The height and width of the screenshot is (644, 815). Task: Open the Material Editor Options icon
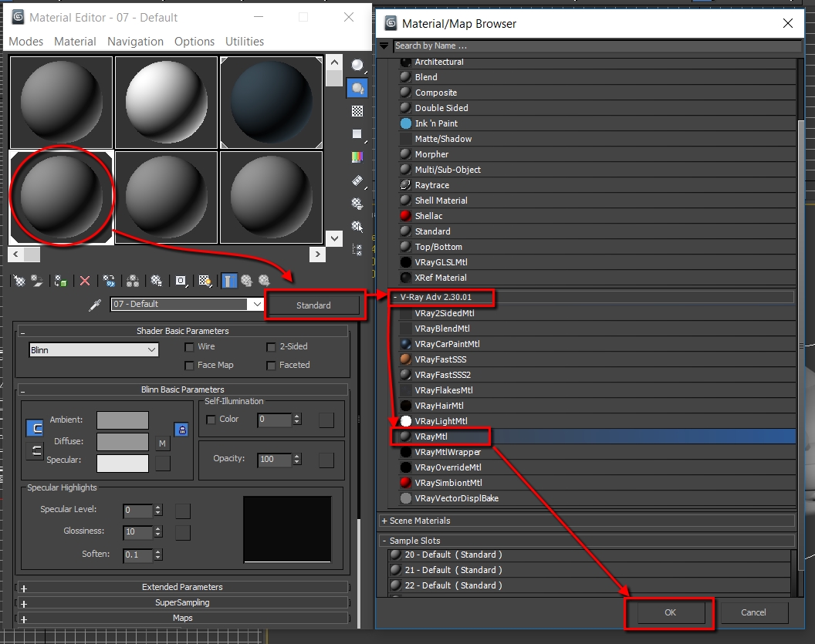(x=357, y=204)
